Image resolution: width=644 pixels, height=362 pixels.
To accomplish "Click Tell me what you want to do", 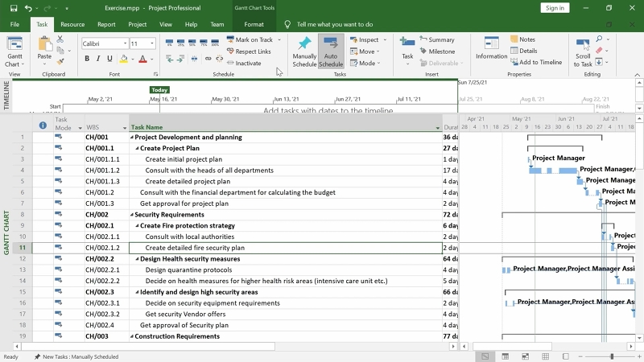I will [335, 24].
